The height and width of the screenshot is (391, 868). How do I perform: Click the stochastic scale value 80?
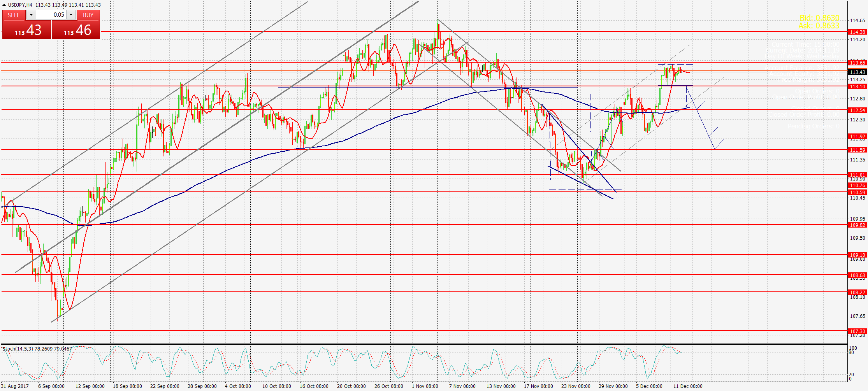click(x=851, y=352)
